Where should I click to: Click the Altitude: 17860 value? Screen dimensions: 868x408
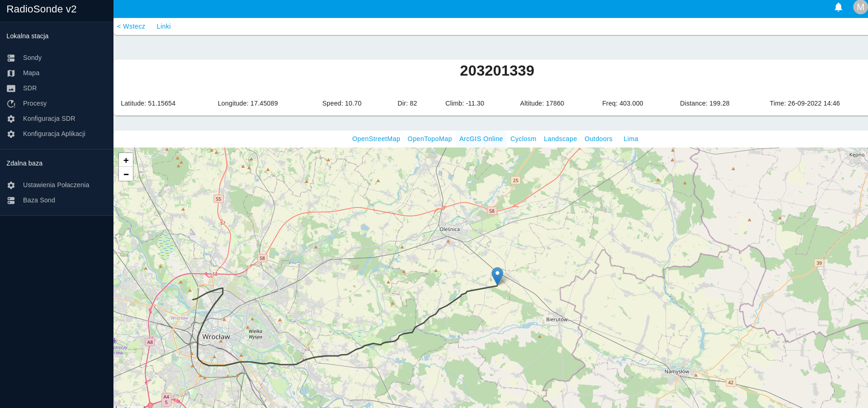(542, 103)
